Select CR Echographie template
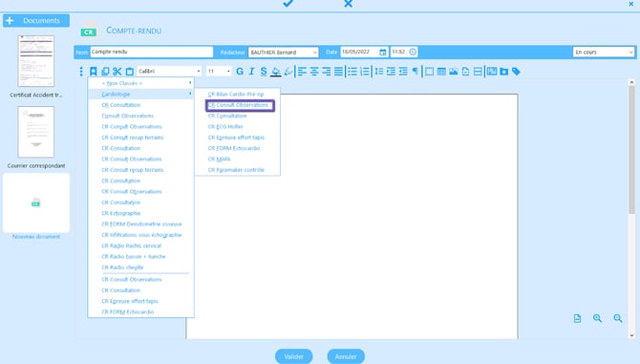Screen dimensions: 640x364 point(120,213)
